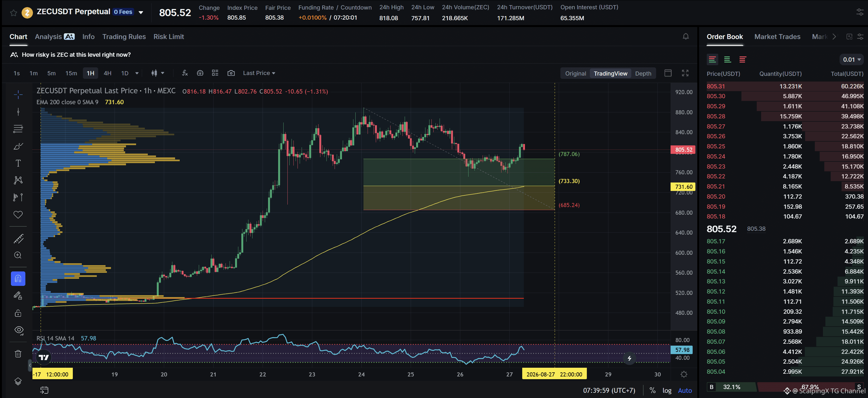Toggle log scale on price axis

point(667,390)
